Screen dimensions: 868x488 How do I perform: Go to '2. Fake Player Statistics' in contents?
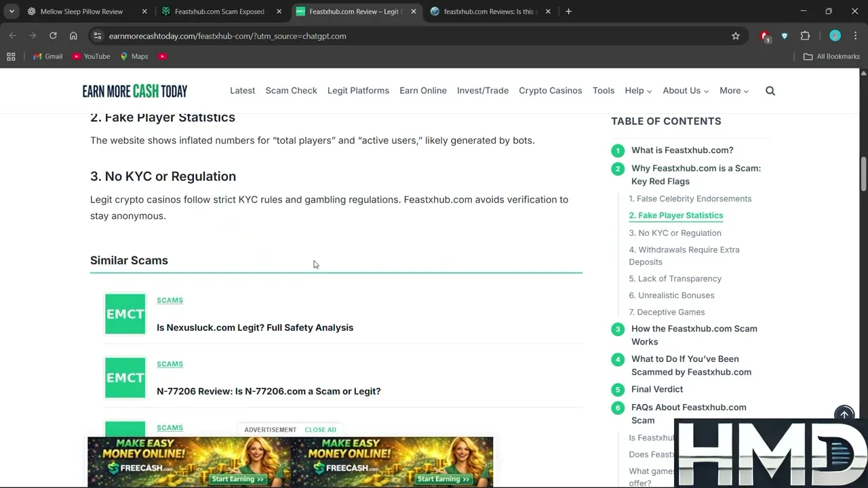click(675, 216)
